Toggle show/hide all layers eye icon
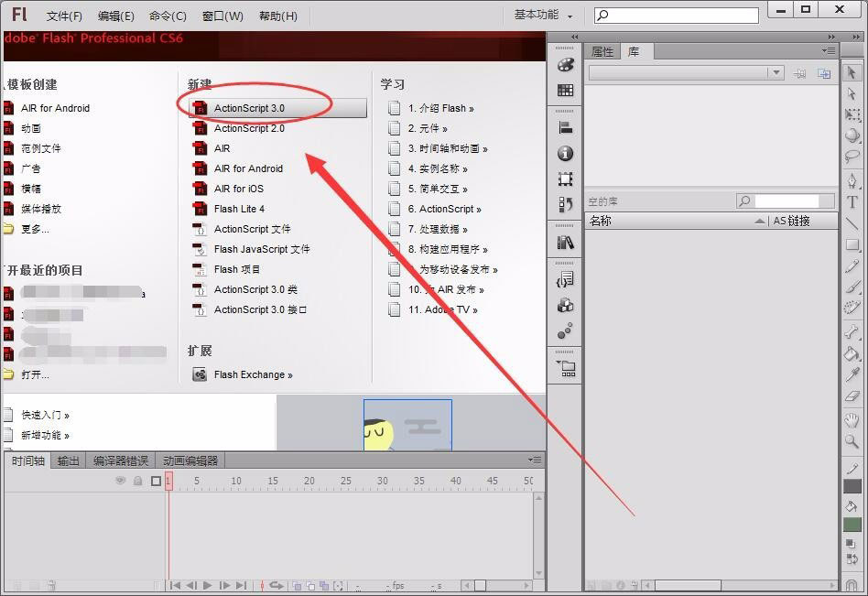 click(120, 481)
